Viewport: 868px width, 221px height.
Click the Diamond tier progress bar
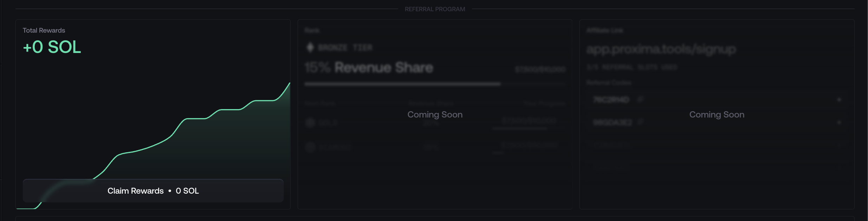498,153
